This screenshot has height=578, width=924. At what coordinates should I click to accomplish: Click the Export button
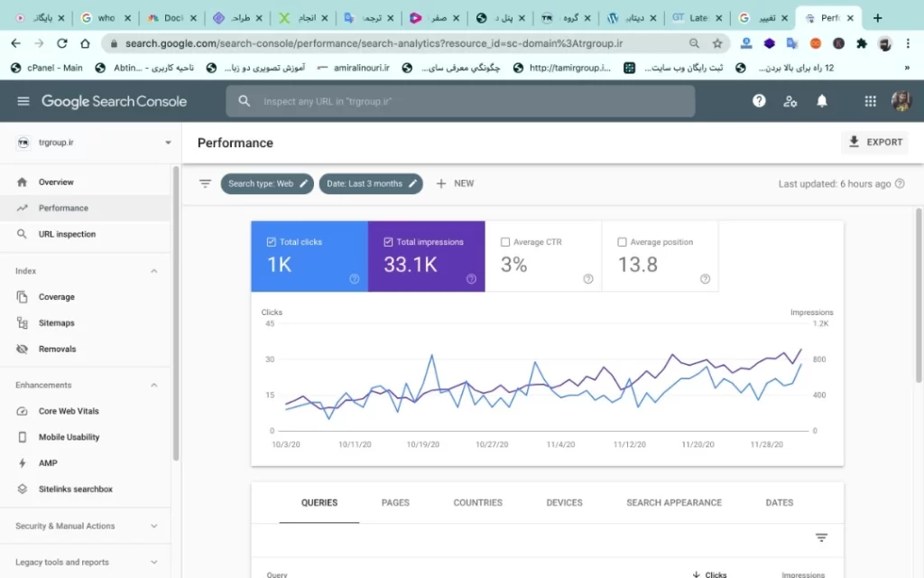coord(874,142)
